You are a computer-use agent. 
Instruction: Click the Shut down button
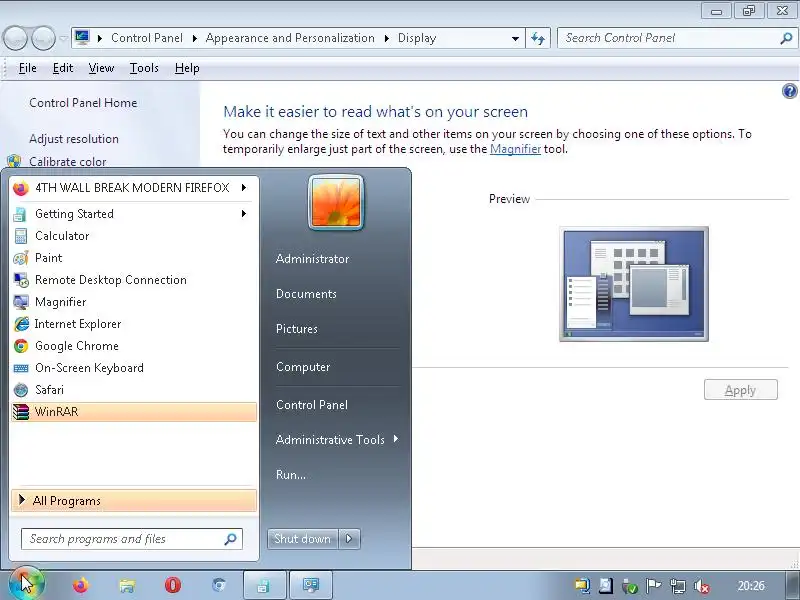(x=303, y=539)
